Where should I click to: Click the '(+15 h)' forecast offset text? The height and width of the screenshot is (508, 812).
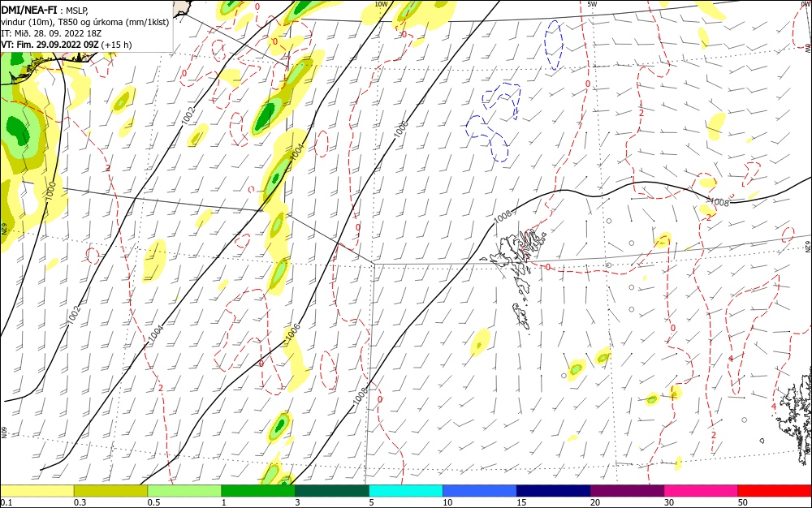[x=116, y=45]
